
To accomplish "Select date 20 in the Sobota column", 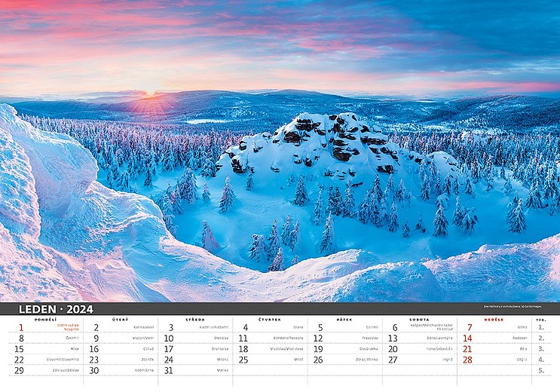I will coord(393,349).
